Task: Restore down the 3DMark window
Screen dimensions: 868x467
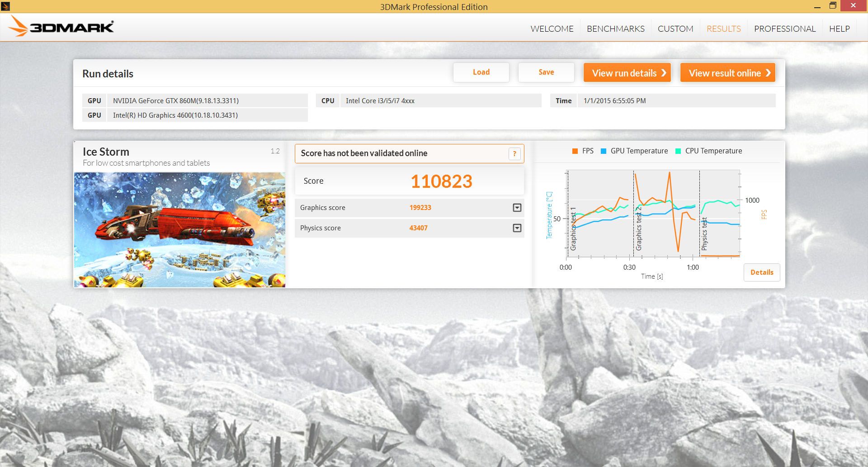Action: [x=833, y=5]
